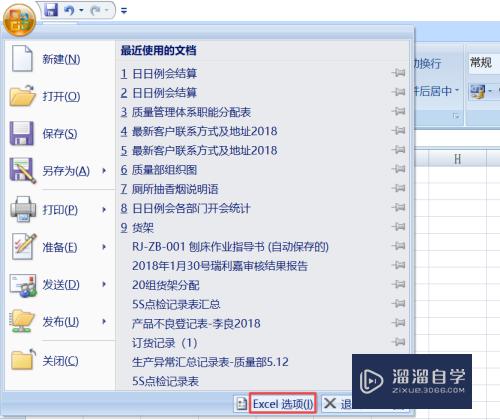Expand the 另存为(A) submenu arrow
Viewport: 500px width, 420px height.
tap(104, 171)
